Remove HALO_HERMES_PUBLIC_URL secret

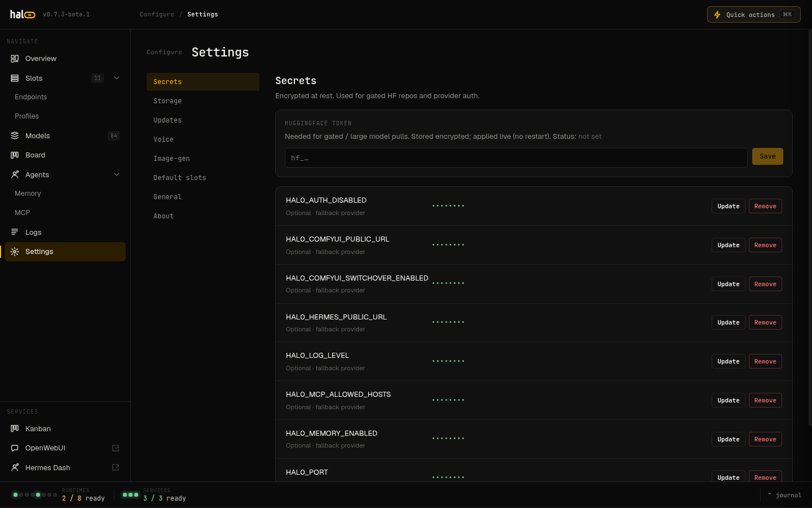click(x=765, y=322)
